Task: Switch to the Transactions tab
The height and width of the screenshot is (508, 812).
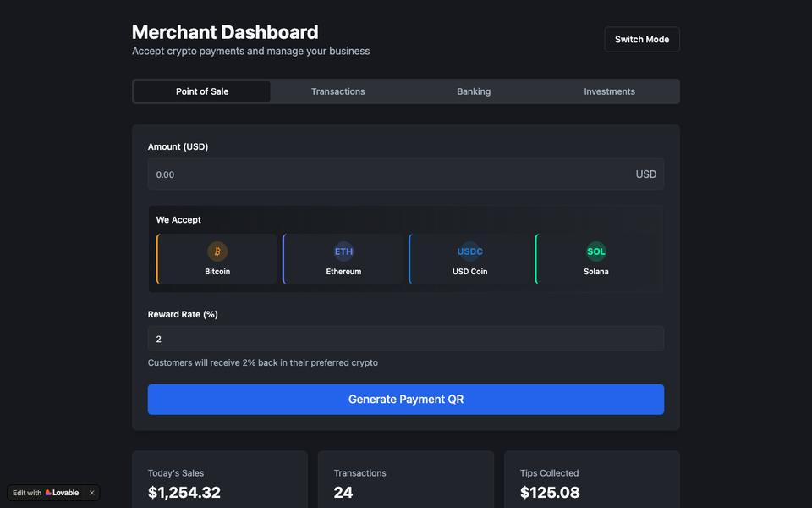Action: [x=337, y=91]
